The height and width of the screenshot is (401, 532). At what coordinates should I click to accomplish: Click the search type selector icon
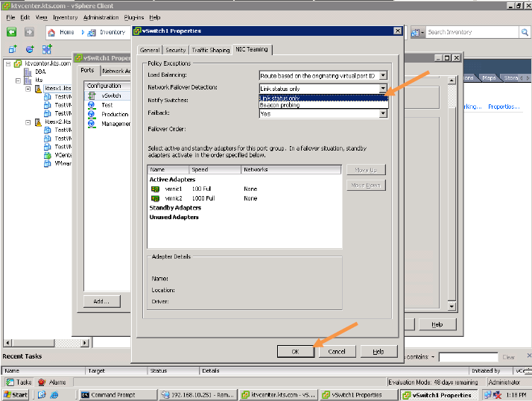(x=417, y=33)
